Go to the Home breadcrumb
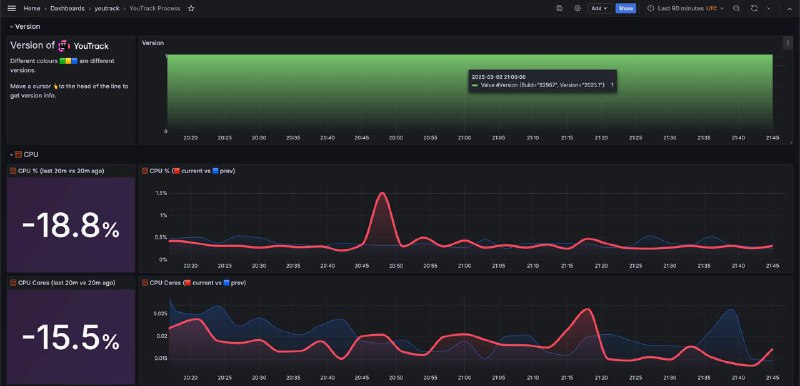Screen dimensions: 800x386 [32, 8]
